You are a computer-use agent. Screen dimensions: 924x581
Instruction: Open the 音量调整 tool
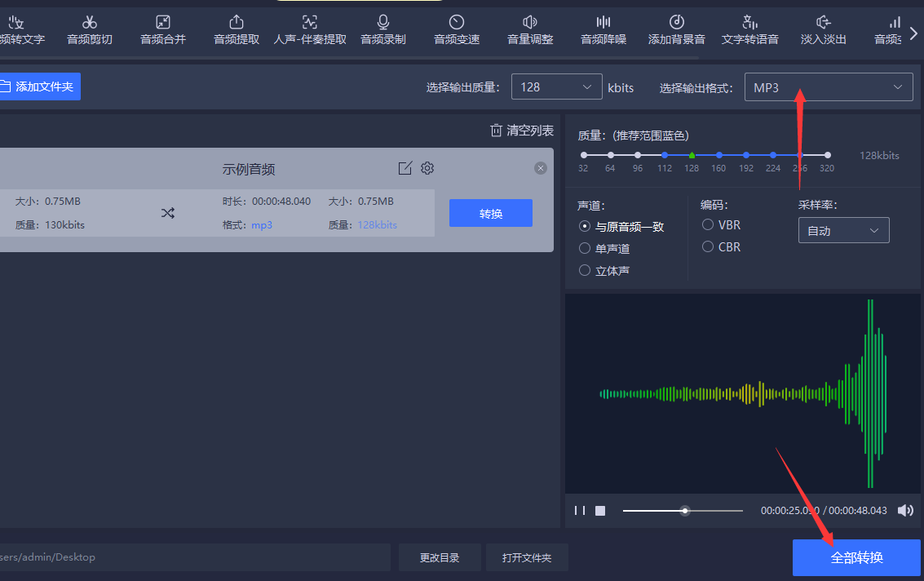click(530, 30)
